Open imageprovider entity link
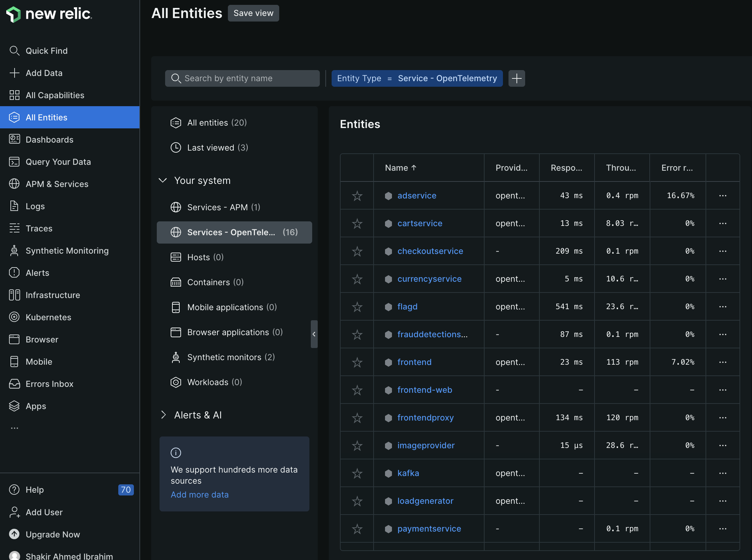Screen dimensions: 752x560 coord(426,446)
